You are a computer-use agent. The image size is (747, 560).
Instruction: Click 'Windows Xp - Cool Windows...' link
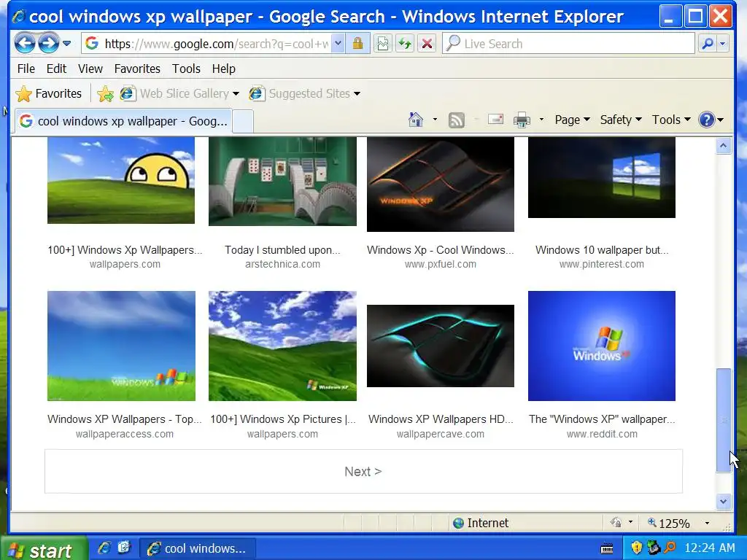[440, 250]
